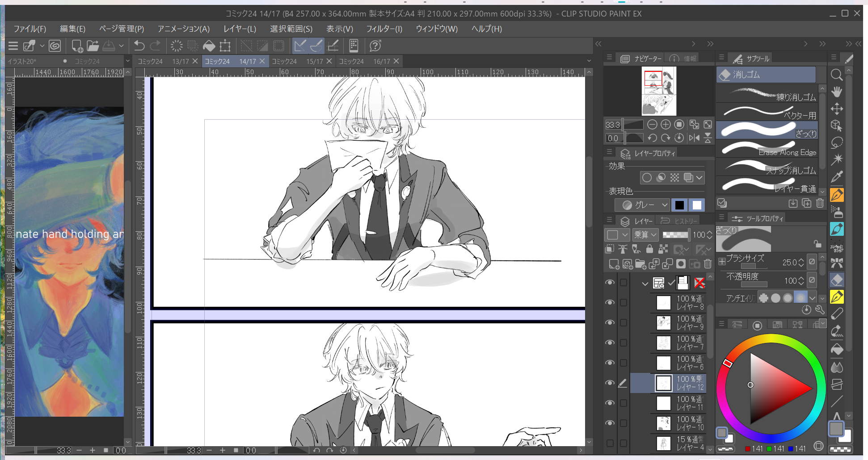Select the Hand move tool
This screenshot has height=460, width=868.
click(837, 92)
